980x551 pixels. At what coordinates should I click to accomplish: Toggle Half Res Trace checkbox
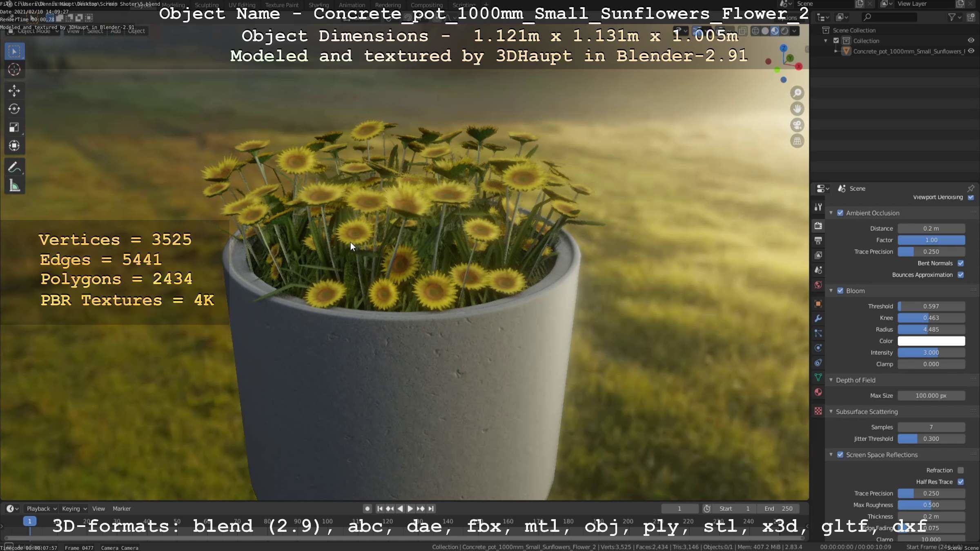tap(961, 482)
